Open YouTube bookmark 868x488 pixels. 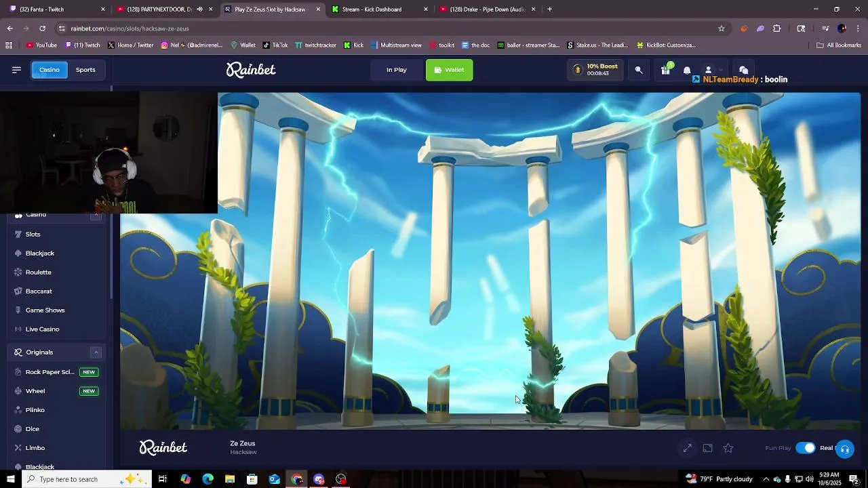(41, 45)
